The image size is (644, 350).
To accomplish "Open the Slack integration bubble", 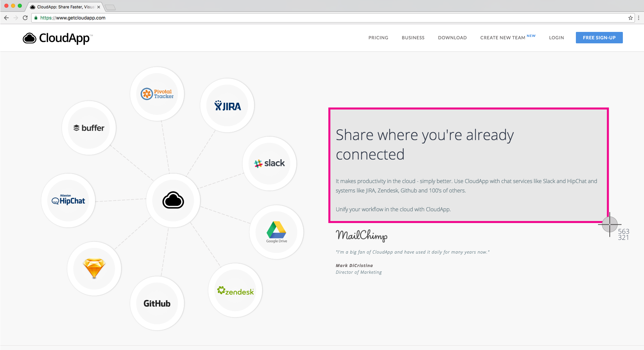I will coord(269,164).
